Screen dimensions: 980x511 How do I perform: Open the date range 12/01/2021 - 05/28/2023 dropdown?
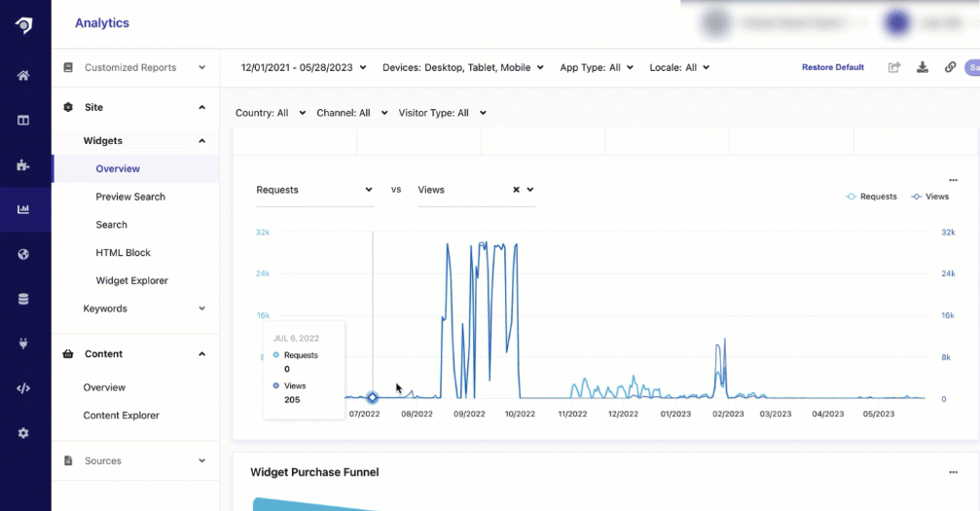[304, 67]
